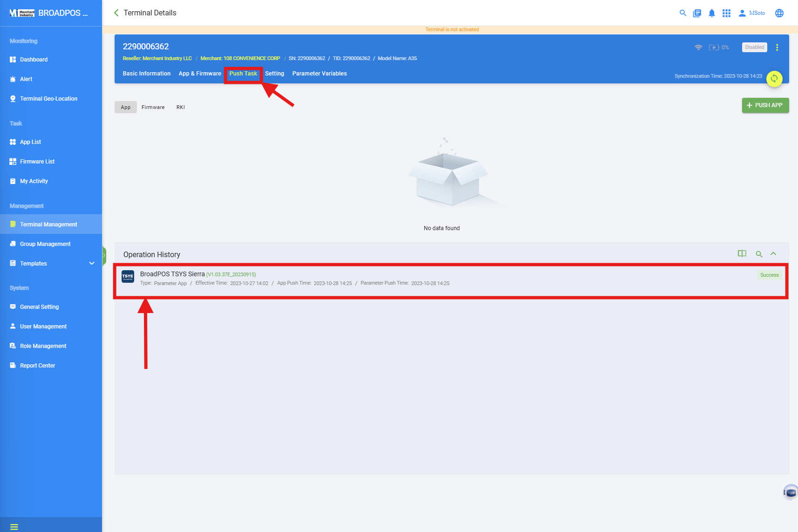Change language with globe icon
The image size is (798, 532).
click(779, 13)
